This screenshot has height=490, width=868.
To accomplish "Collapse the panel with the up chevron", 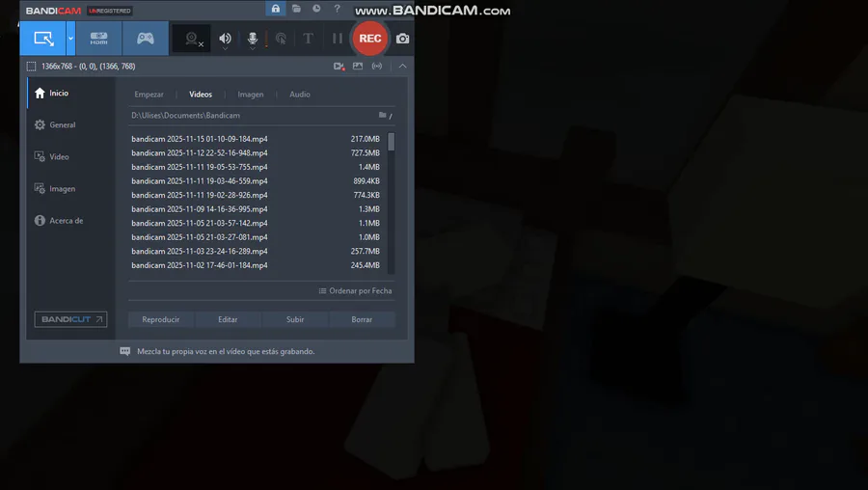I will (x=402, y=66).
